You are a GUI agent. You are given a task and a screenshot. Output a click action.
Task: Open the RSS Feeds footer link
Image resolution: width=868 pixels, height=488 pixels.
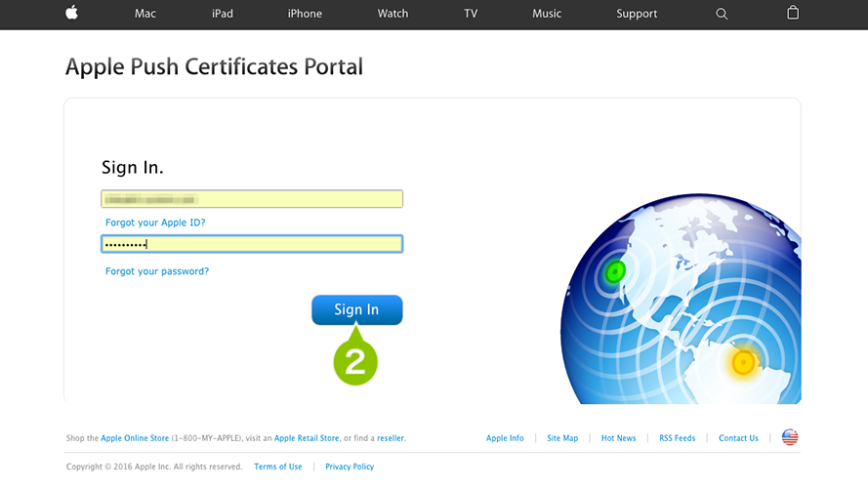[677, 438]
